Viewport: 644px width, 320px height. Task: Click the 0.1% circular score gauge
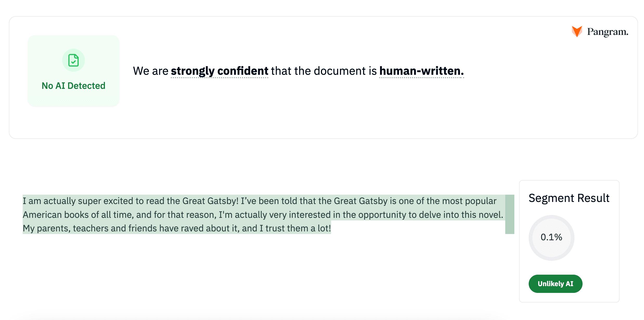551,237
